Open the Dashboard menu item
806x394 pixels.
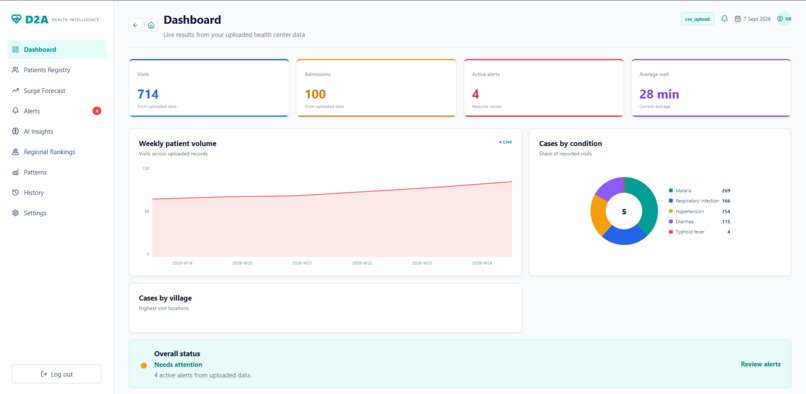(x=57, y=50)
